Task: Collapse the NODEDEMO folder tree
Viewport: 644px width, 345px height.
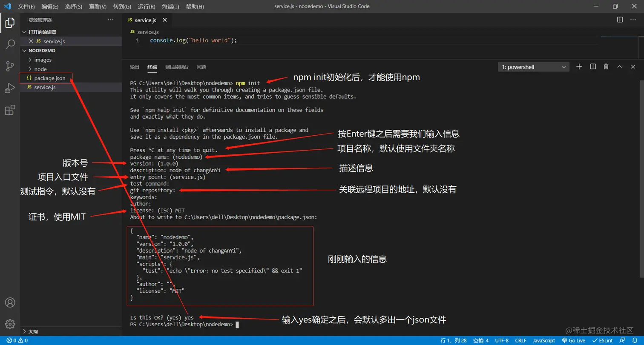Action: click(x=24, y=50)
